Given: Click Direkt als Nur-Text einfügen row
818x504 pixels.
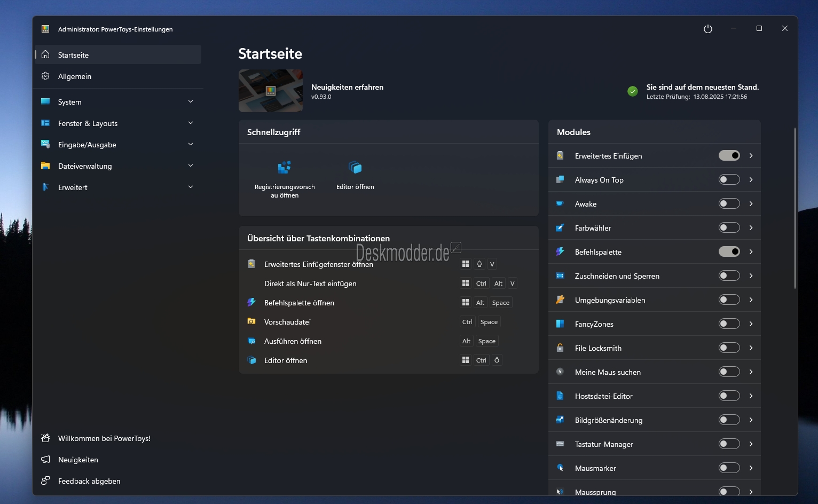Looking at the screenshot, I should (388, 283).
